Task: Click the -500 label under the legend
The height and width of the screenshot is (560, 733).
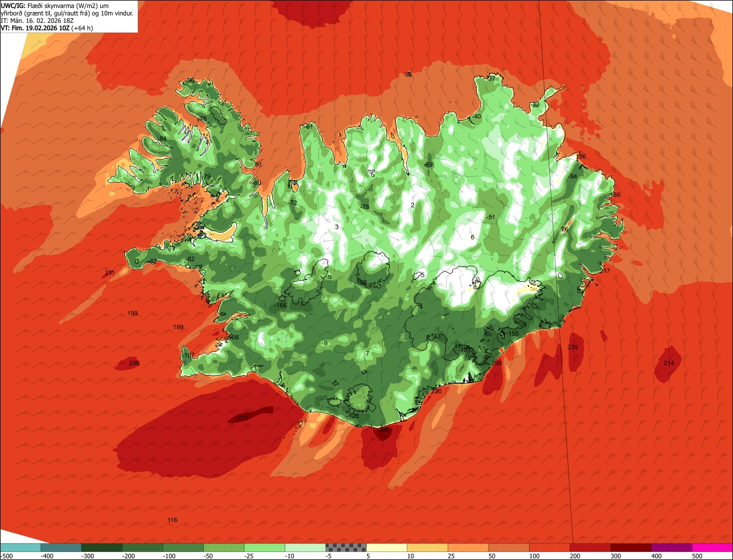Action: point(7,555)
